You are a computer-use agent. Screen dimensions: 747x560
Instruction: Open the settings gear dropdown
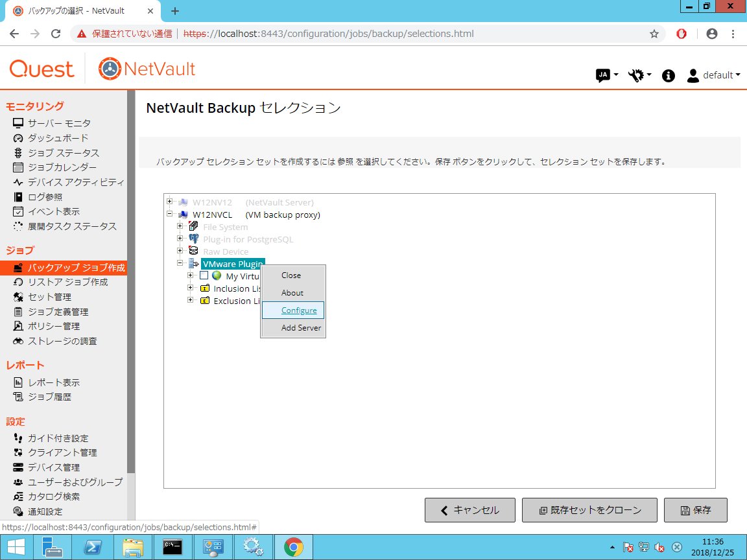(640, 75)
